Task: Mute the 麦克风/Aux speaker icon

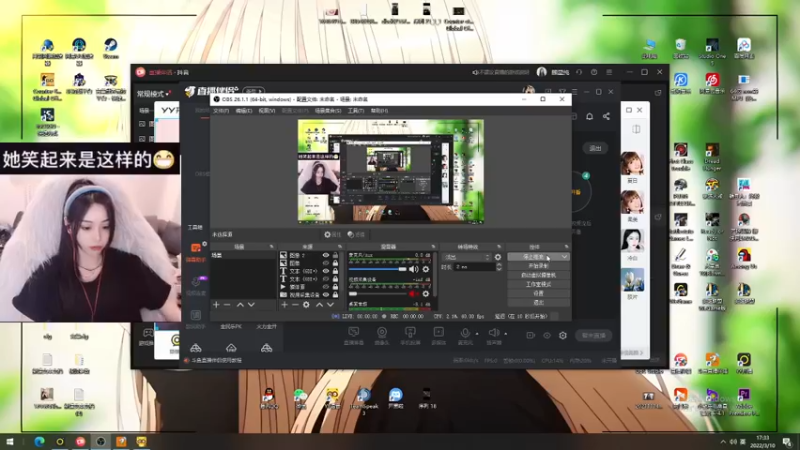Action: [413, 269]
